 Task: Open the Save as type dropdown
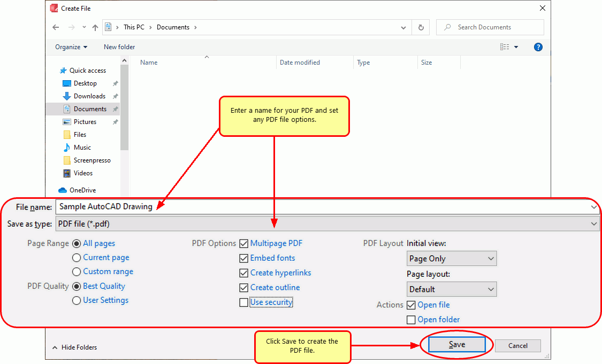point(593,224)
